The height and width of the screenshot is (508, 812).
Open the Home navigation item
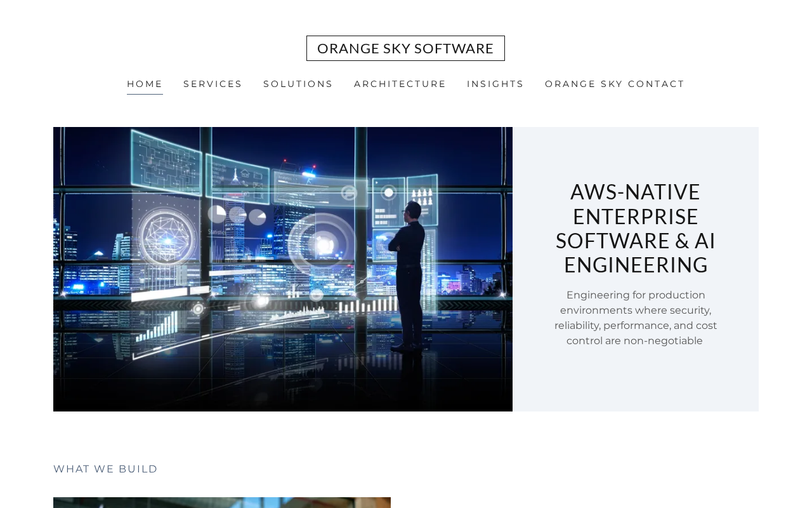click(145, 84)
